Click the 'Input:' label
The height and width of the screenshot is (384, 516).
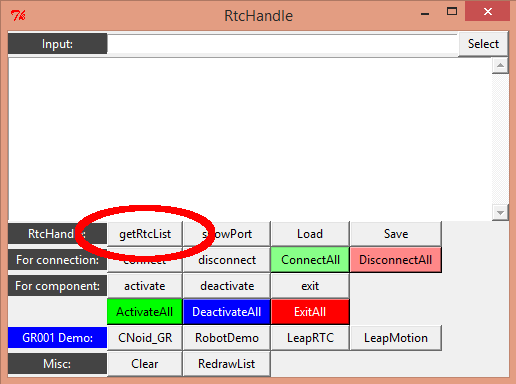(57, 44)
